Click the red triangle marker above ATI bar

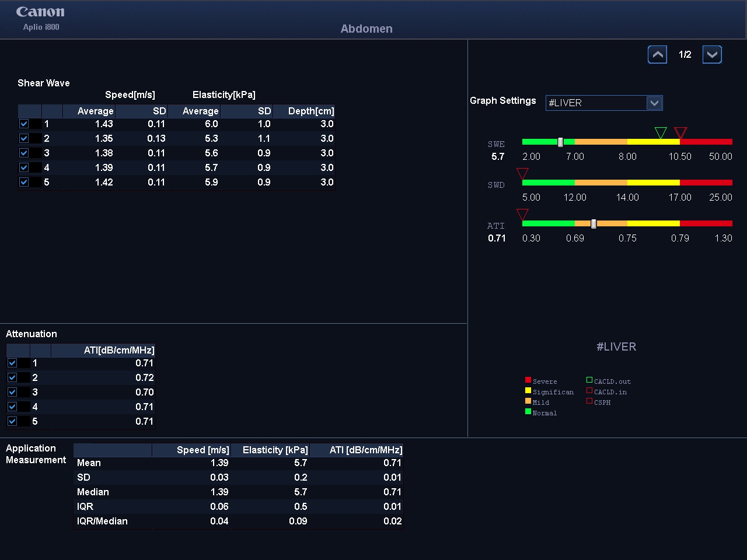pos(522,215)
